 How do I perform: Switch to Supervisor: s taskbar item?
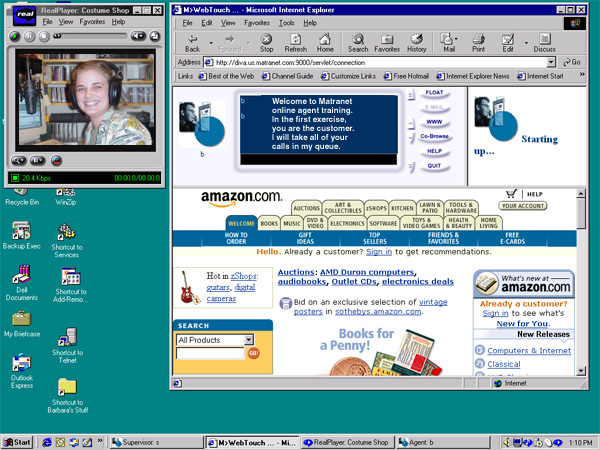(x=156, y=442)
